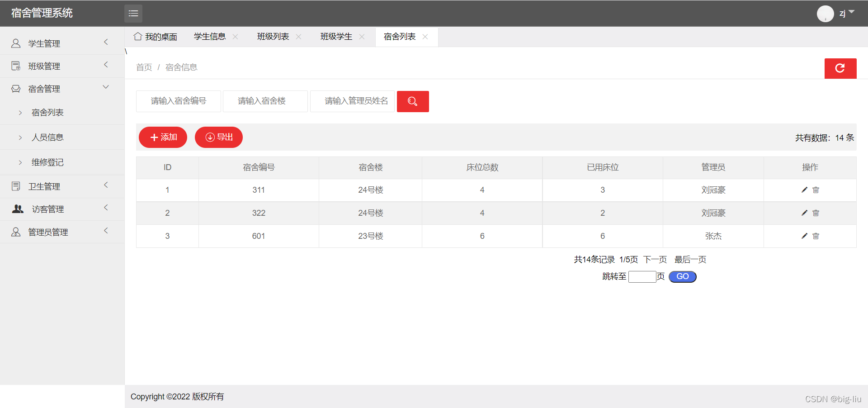Click the 23号楼 building cell

[x=371, y=236]
